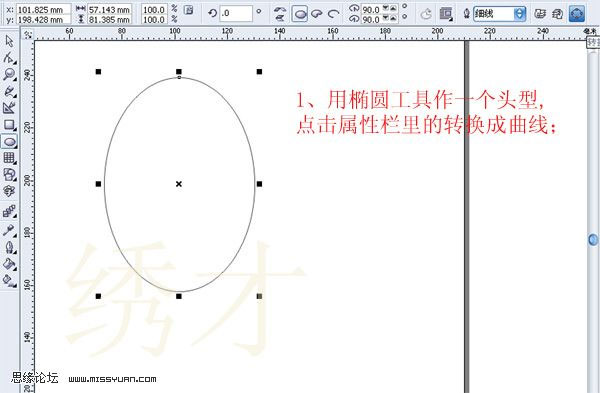Decrease the starting angle 90.0 value
Viewport: 600px width, 393px height.
point(386,8)
